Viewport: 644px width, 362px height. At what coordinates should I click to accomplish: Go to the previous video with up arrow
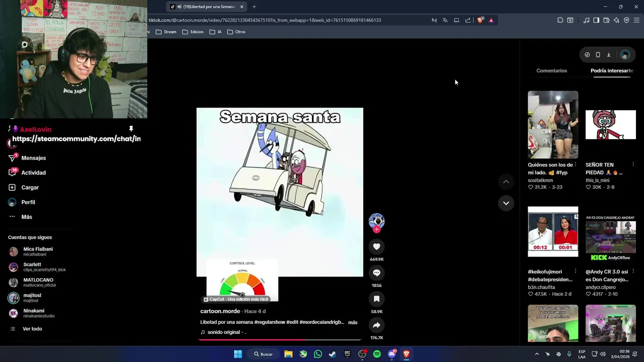click(506, 182)
